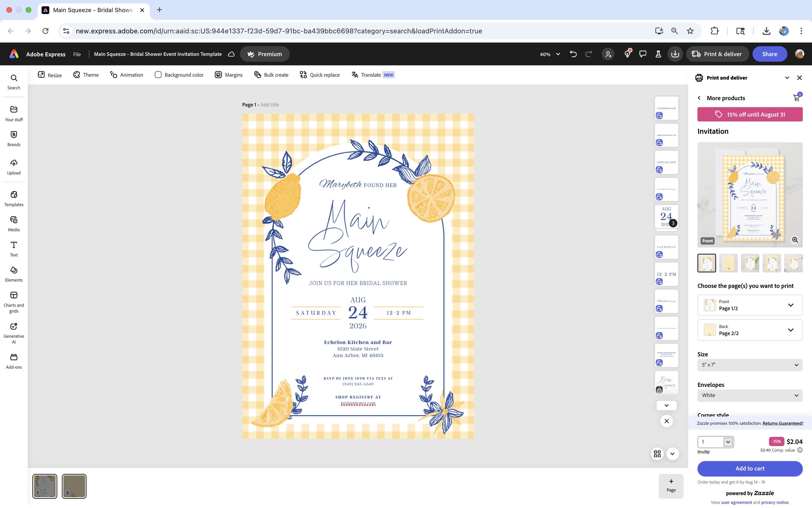Open Charts and grids panel
812x508 pixels.
coord(14,302)
